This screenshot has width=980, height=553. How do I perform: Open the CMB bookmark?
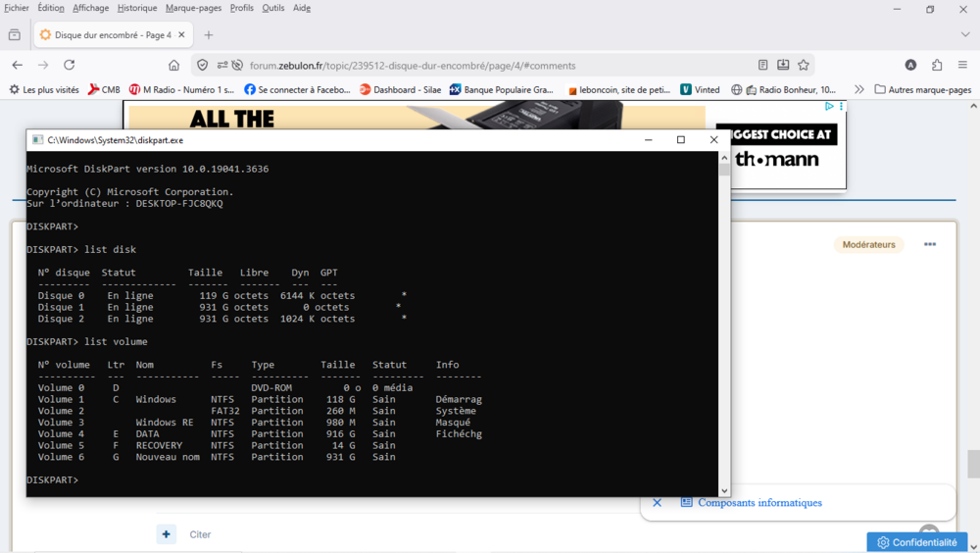click(104, 89)
